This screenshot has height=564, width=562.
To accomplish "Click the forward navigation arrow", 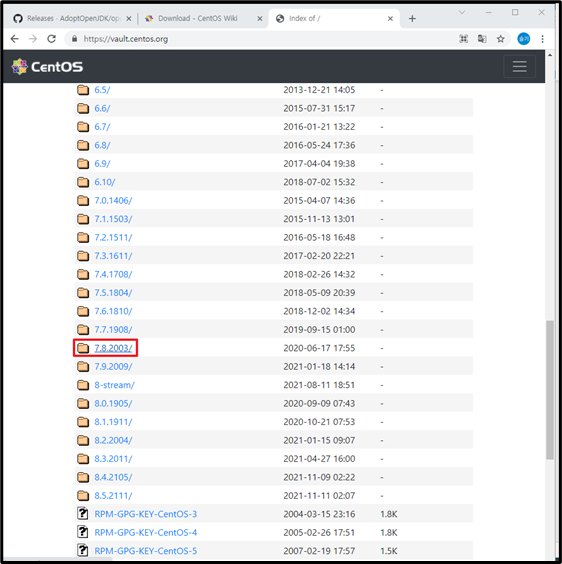I will 33,39.
